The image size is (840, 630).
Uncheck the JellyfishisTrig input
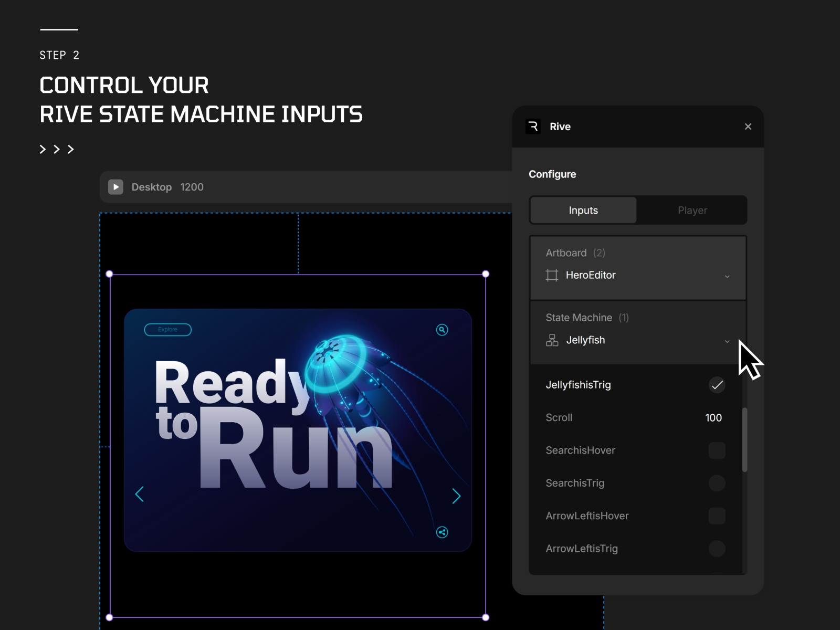click(x=717, y=385)
